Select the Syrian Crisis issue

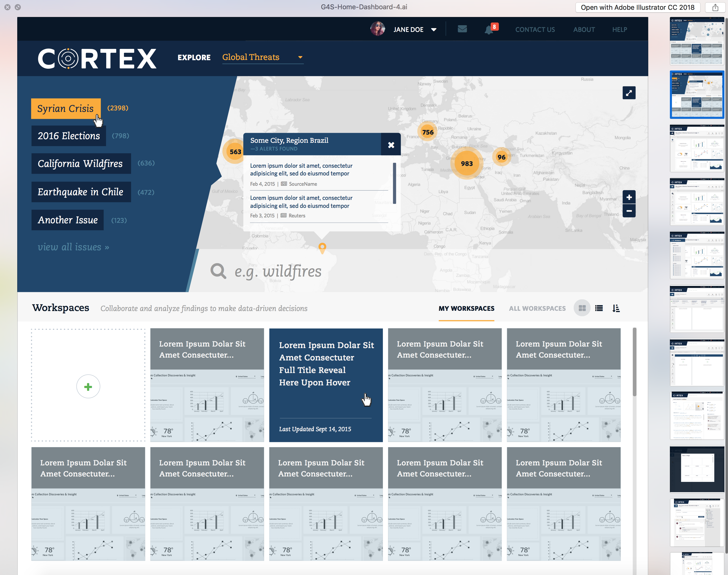(x=66, y=108)
